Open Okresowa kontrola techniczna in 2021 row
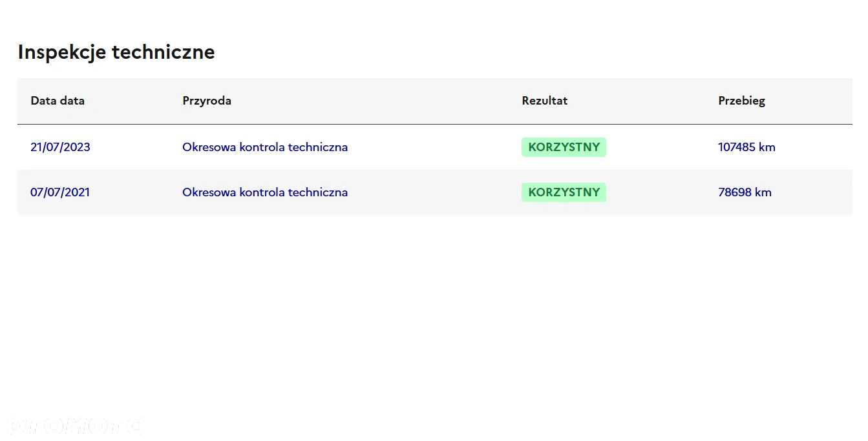This screenshot has height=441, width=868. pos(265,192)
